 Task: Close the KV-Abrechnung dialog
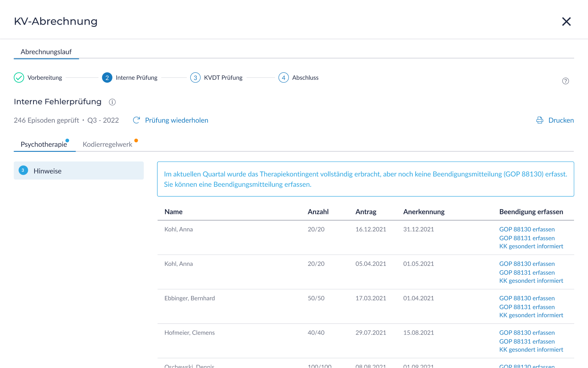pos(566,22)
